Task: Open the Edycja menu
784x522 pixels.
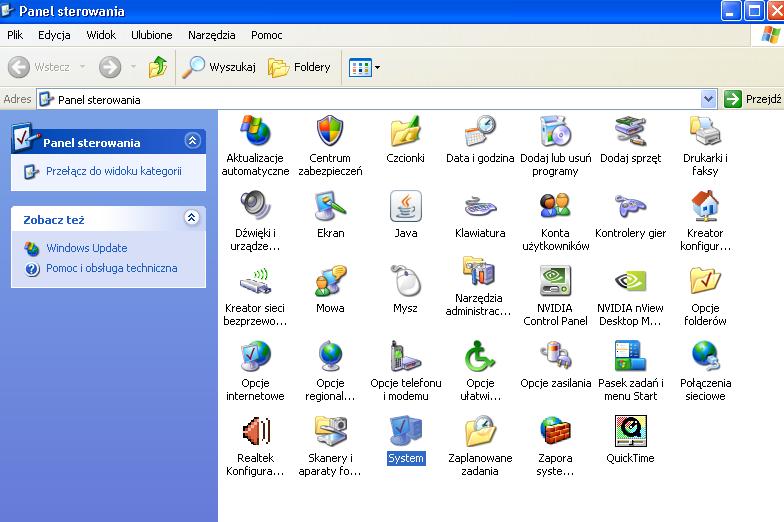Action: 54,35
